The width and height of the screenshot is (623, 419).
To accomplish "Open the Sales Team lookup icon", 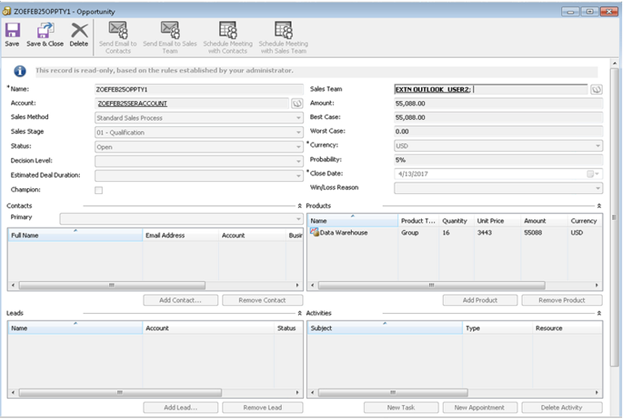I will (596, 89).
